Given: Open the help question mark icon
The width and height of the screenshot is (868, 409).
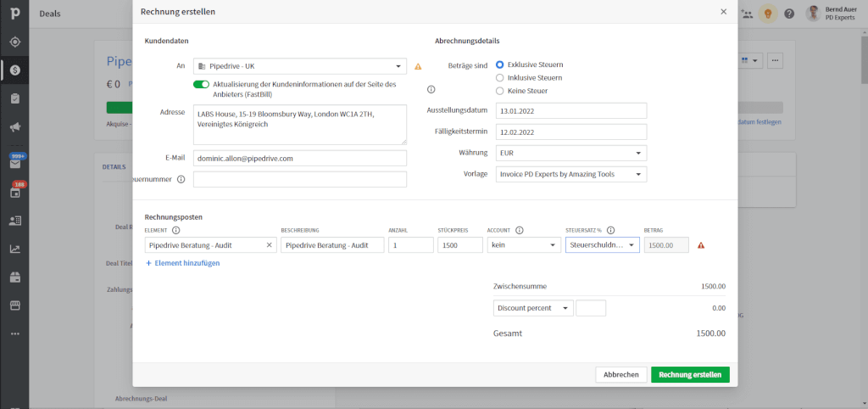Looking at the screenshot, I should point(789,14).
